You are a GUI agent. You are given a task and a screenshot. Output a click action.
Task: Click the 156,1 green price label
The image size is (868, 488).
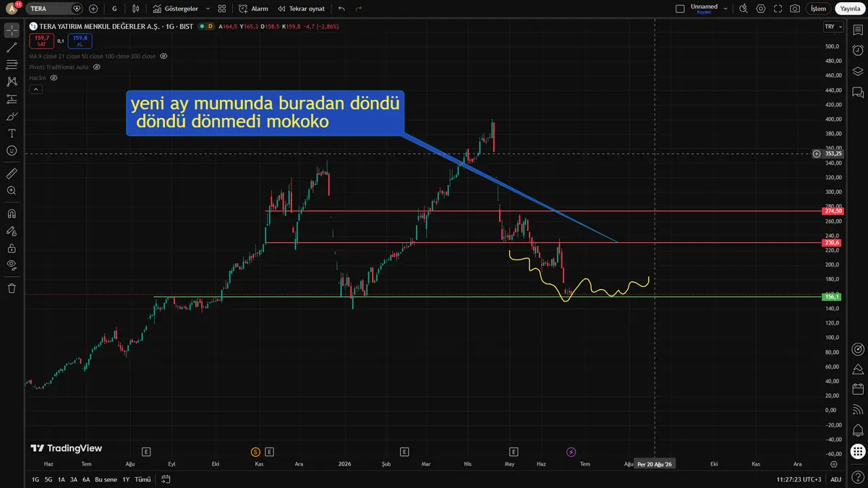pos(833,296)
